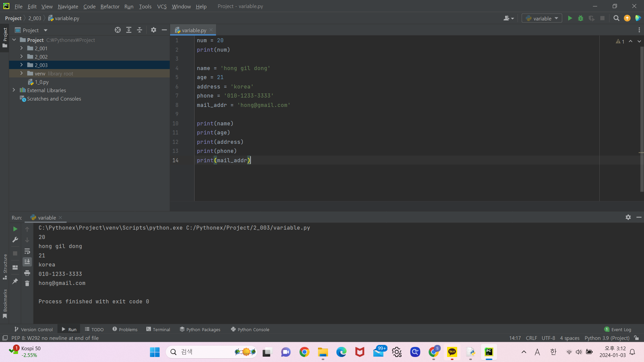Switch to the Terminal tab
Viewport: 644px width, 362px height.
(x=158, y=329)
